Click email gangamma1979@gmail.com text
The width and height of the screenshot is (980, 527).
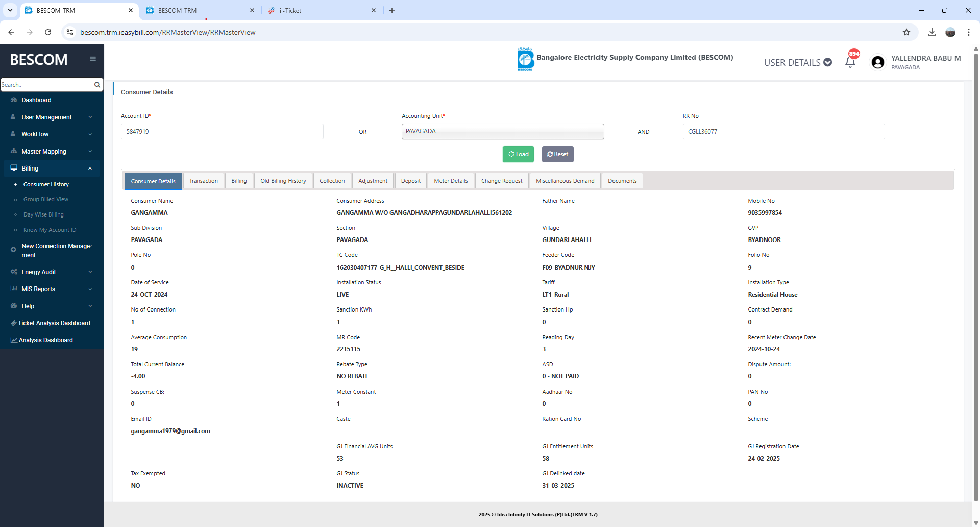pyautogui.click(x=170, y=431)
